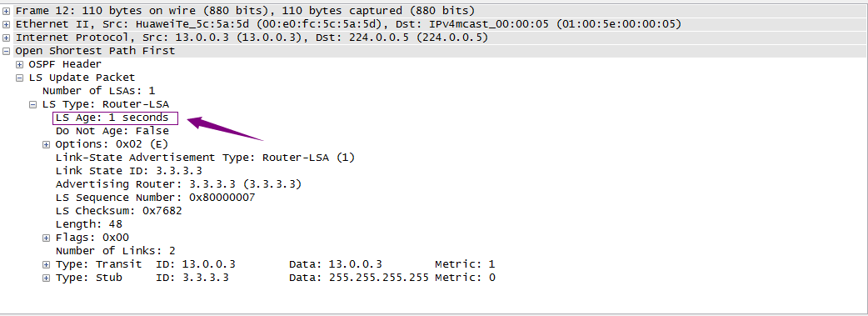Select the Advertising Router 3.3.3.3 line
The image size is (868, 316).
[178, 184]
